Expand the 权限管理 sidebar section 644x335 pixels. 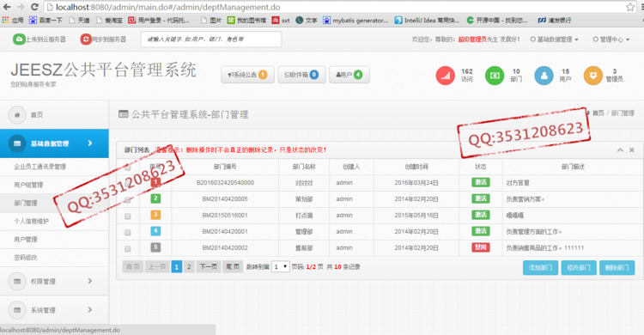point(54,281)
